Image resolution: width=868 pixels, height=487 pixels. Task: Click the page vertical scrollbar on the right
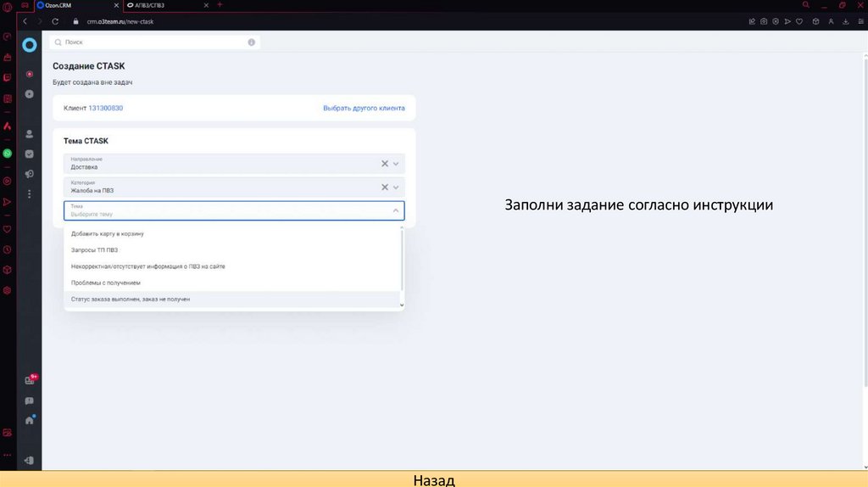pyautogui.click(x=865, y=221)
